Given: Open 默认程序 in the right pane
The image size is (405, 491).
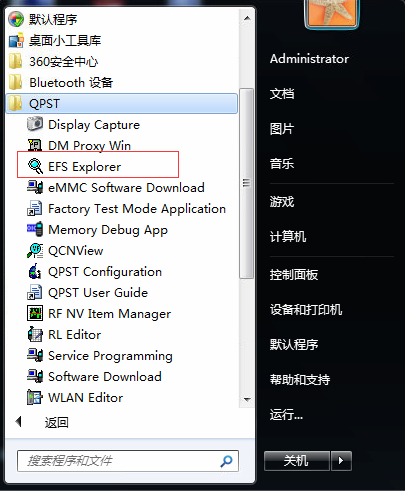Looking at the screenshot, I should [294, 344].
